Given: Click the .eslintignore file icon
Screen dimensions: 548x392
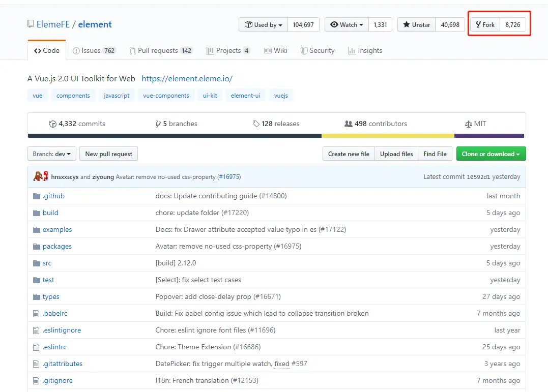Looking at the screenshot, I should 36,330.
